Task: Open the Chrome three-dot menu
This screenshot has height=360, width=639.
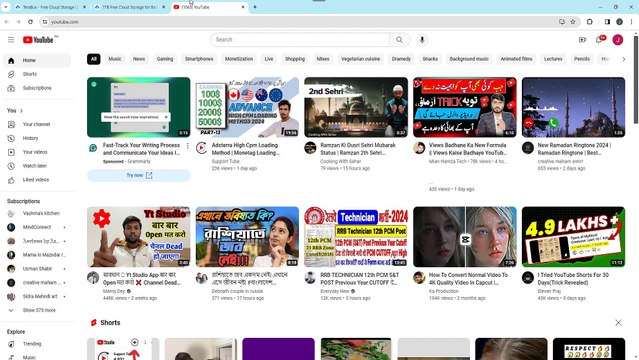Action: (x=631, y=22)
